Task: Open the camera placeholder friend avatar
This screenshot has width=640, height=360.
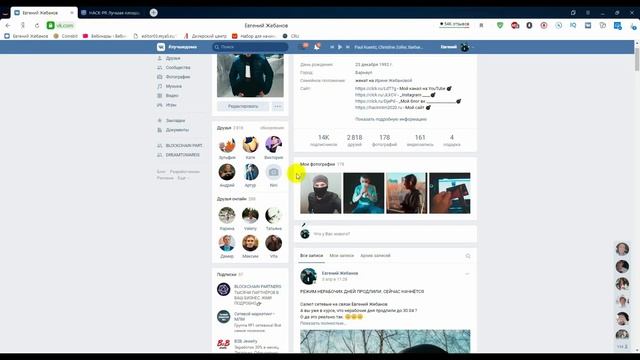Action: pyautogui.click(x=273, y=172)
